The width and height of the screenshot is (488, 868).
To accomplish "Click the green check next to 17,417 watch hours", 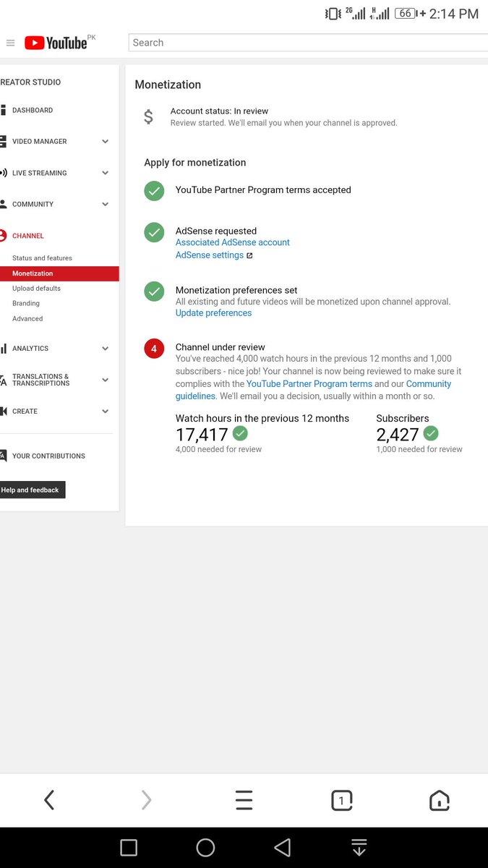I will [241, 433].
